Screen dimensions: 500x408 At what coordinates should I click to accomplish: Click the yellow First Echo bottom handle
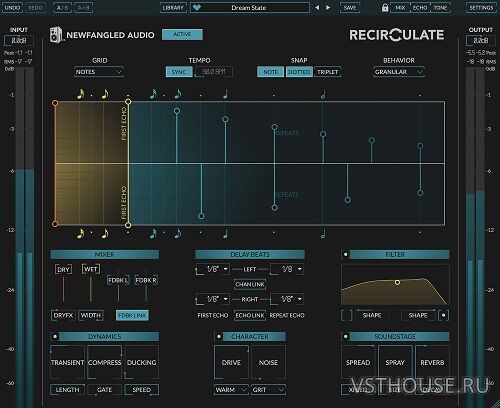128,225
